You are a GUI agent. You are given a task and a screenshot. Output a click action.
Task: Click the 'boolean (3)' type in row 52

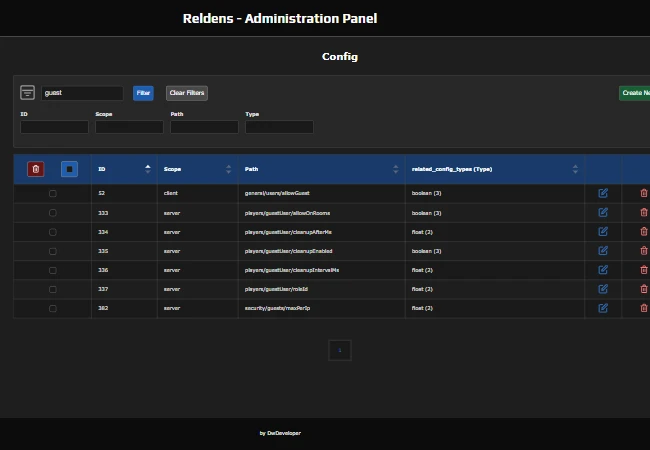point(426,193)
